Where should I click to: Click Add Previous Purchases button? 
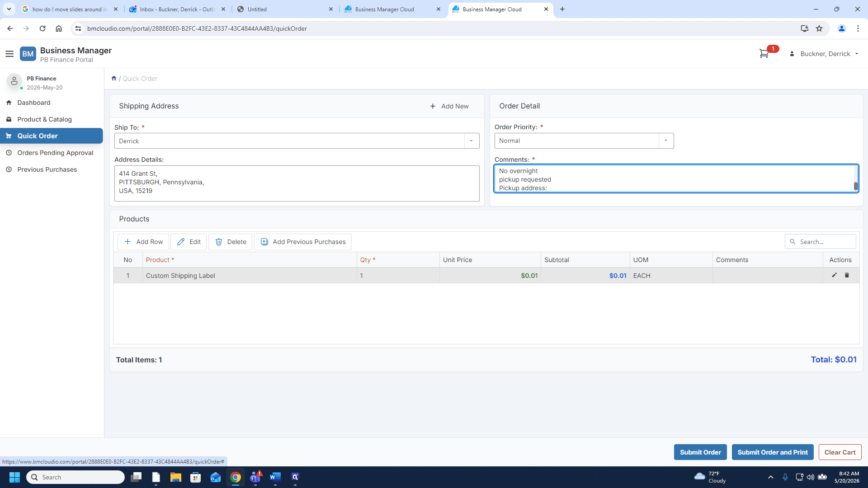[x=303, y=242]
